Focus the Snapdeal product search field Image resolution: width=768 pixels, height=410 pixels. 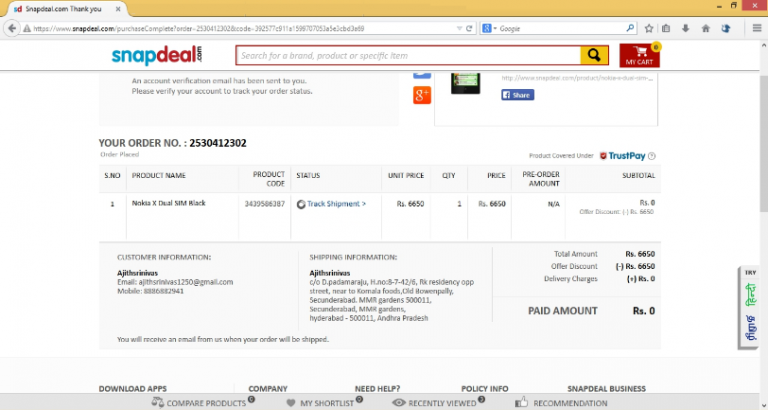408,55
